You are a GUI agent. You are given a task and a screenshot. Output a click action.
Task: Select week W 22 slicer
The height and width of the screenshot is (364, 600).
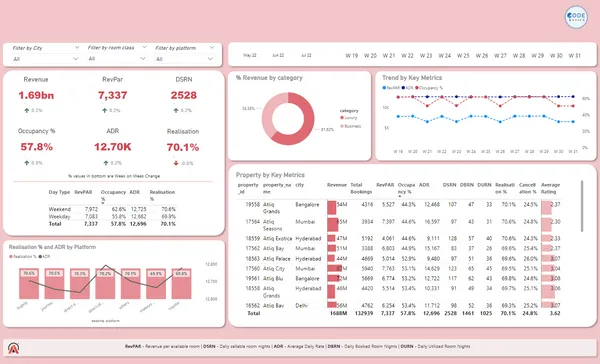point(407,55)
